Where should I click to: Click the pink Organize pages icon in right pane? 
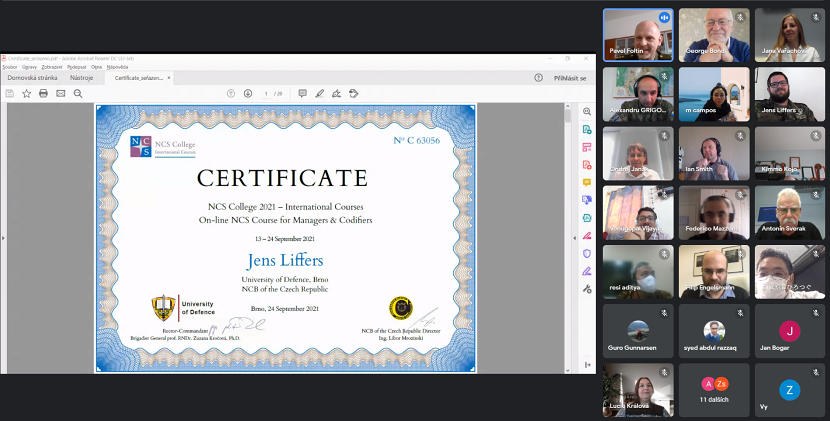click(x=587, y=147)
